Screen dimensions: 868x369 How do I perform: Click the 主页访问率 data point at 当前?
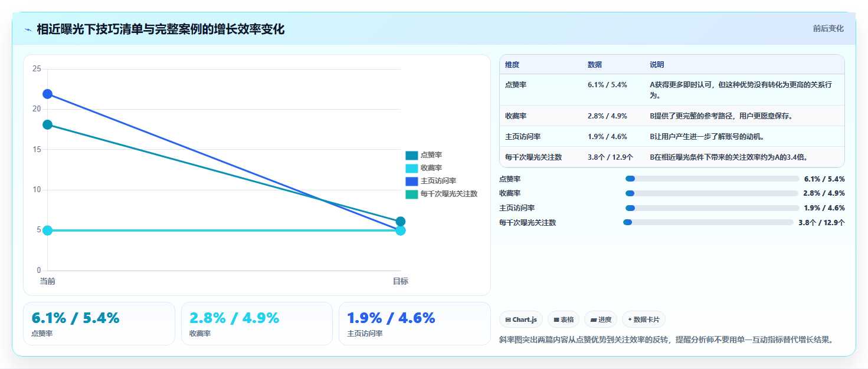point(48,94)
